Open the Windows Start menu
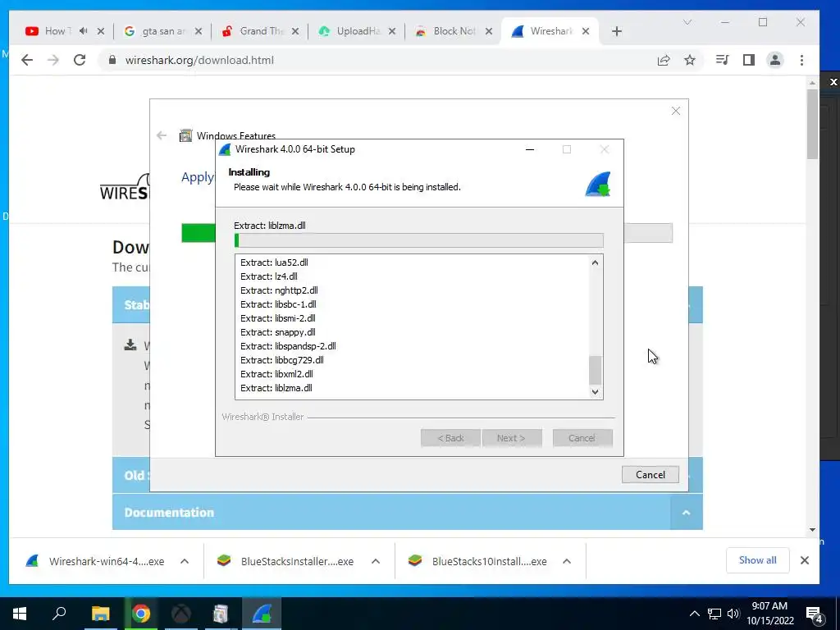Screen dimensions: 840x630 [20, 614]
